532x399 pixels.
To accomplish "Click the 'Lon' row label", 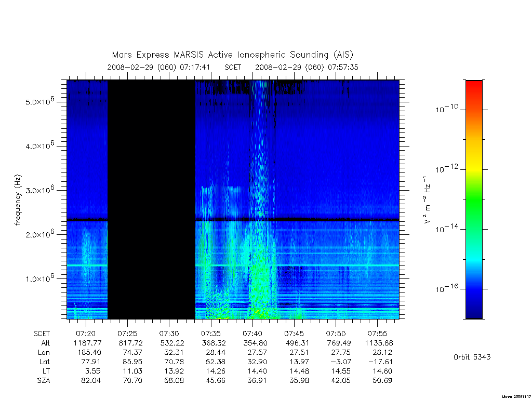I will [x=44, y=353].
